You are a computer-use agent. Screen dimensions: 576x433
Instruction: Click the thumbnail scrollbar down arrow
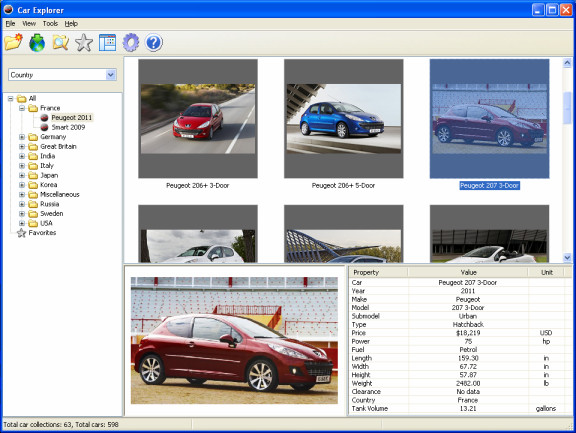coord(567,257)
